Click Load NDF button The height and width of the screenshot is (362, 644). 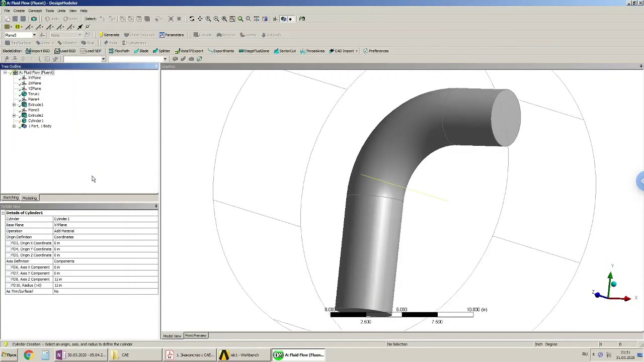click(x=91, y=51)
